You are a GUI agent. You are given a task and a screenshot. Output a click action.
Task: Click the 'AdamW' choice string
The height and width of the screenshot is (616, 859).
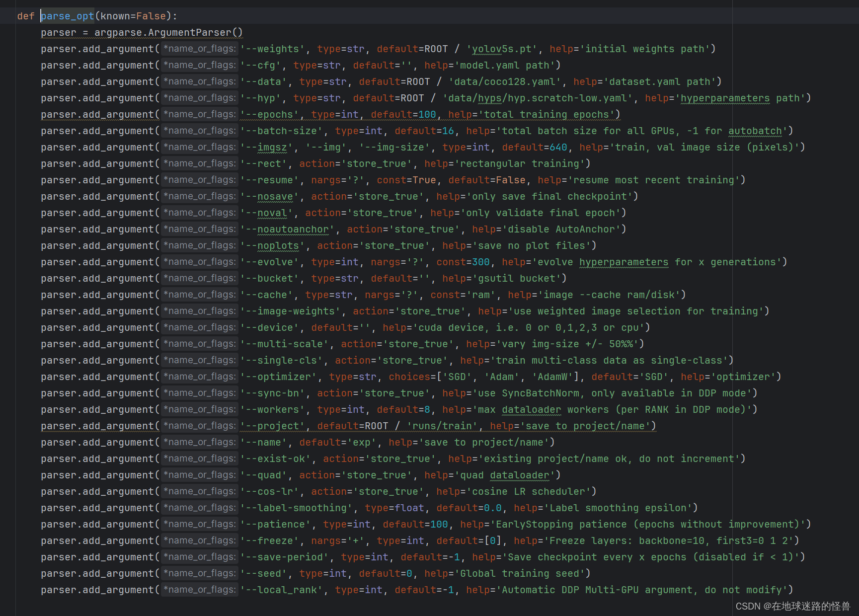tap(553, 377)
